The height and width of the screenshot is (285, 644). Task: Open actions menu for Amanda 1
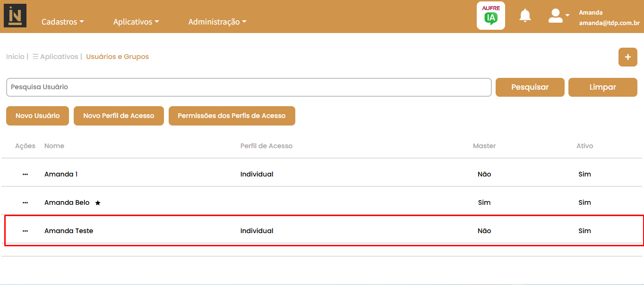click(25, 174)
